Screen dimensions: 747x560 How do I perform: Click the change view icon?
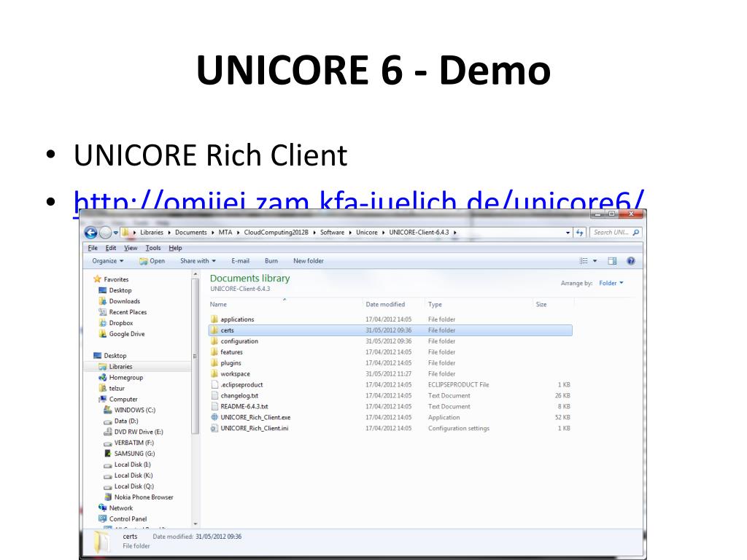(x=584, y=261)
